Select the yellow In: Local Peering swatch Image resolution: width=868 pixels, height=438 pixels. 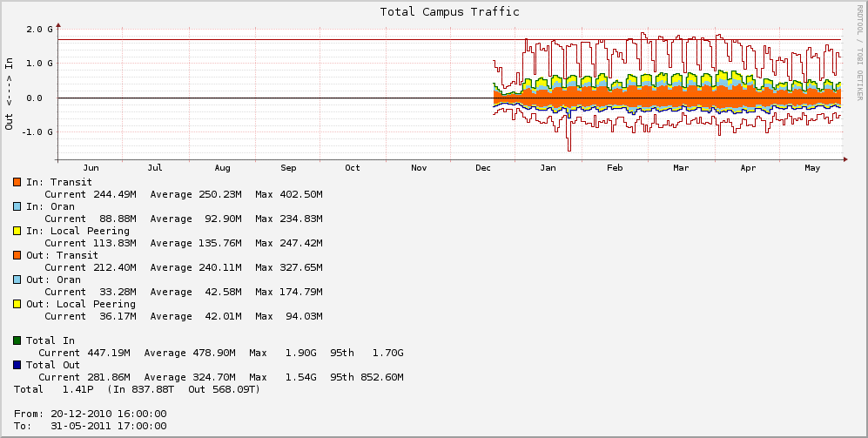(x=17, y=231)
